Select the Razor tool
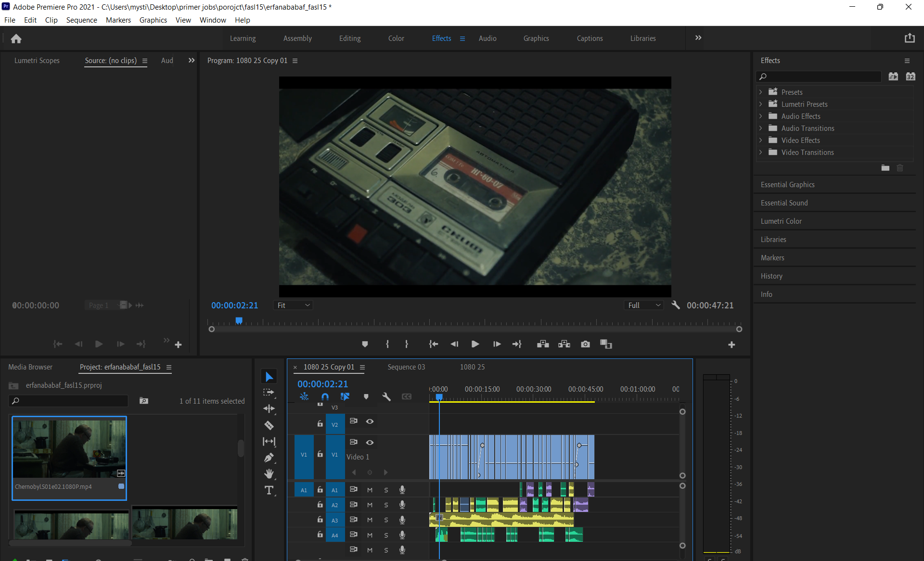Viewport: 924px width, 561px height. point(269,425)
